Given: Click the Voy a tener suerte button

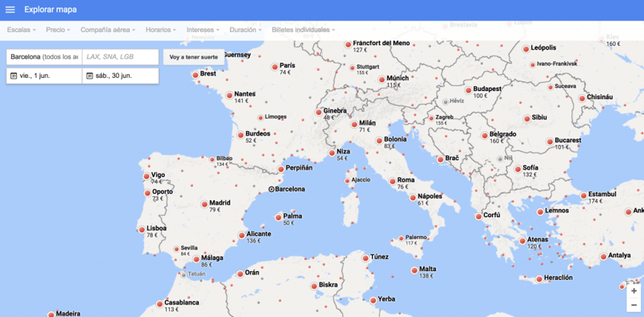Looking at the screenshot, I should point(194,57).
